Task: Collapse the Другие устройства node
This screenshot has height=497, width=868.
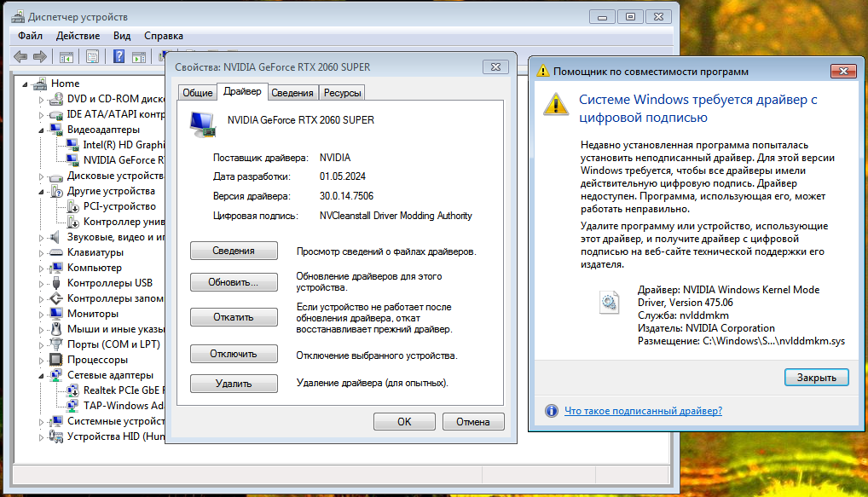Action: click(41, 192)
